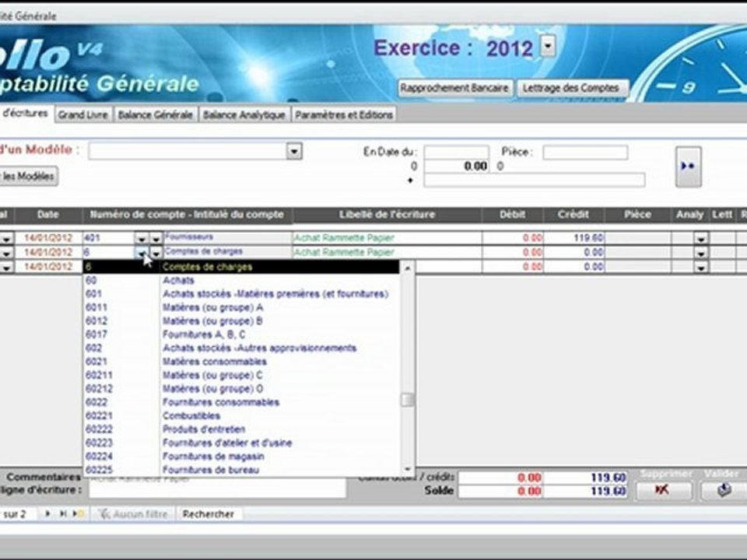Select 60 Achats in account list
Viewport: 747px width, 560px height.
[241, 281]
